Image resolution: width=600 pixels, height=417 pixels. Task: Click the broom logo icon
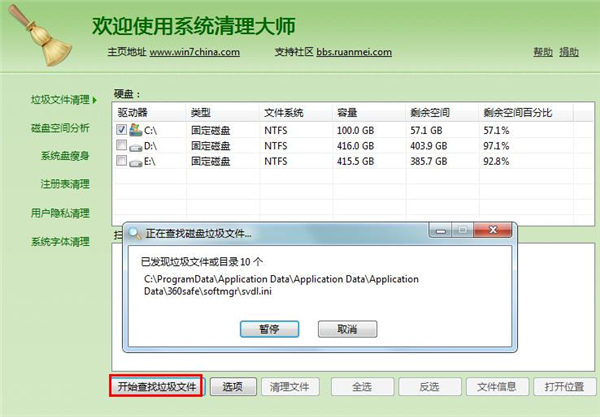pyautogui.click(x=40, y=36)
